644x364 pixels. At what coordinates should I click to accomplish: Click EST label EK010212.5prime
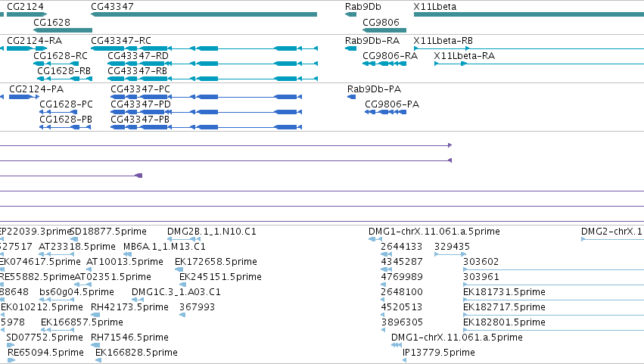(x=42, y=308)
